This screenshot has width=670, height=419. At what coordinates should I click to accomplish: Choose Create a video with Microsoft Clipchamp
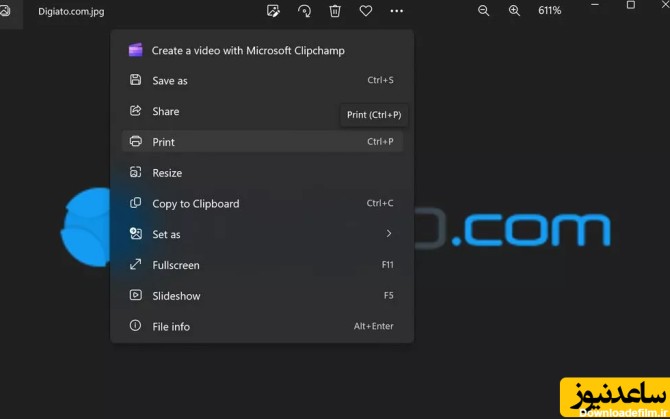[x=262, y=50]
